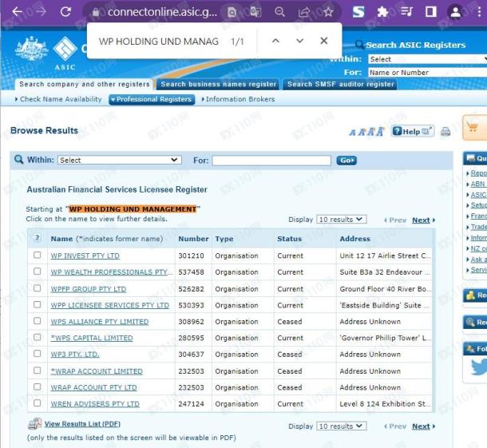Click the shopping cart icon
Image resolution: width=487 pixels, height=448 pixels.
coord(473,128)
